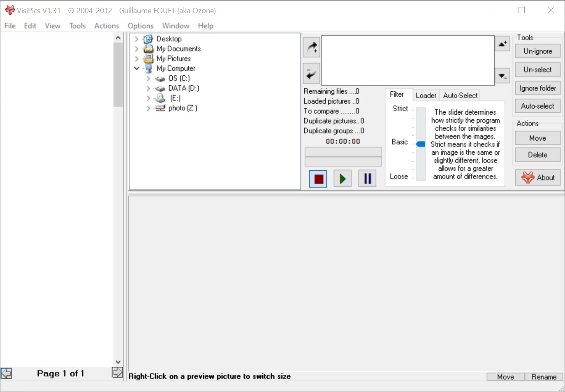Click the Move button in status bar
Screen dimensions: 565x392
506,377
